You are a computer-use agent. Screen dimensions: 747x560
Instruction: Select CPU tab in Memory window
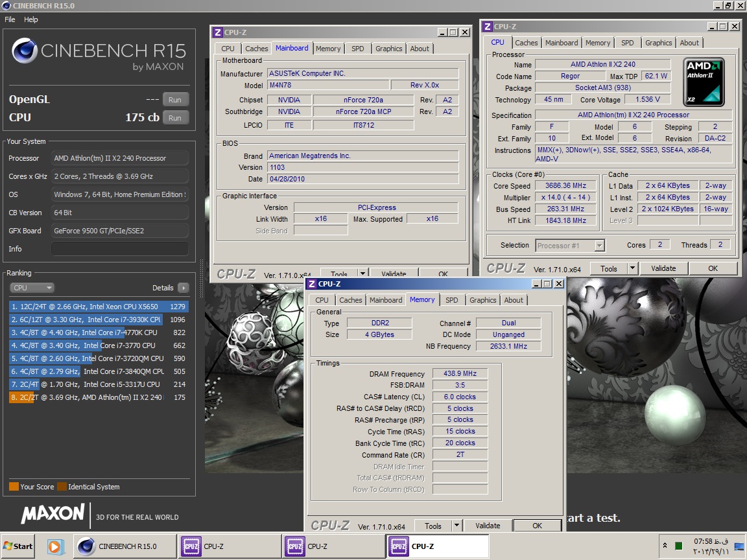pyautogui.click(x=322, y=300)
